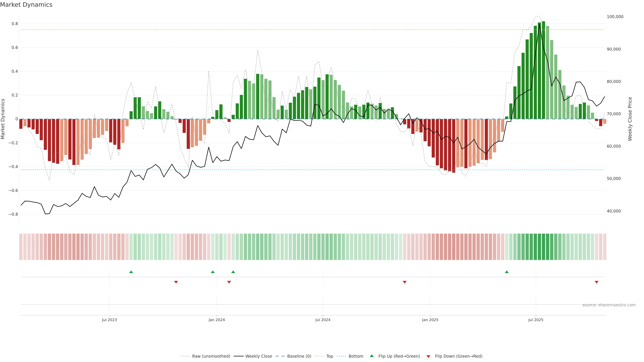Click the Market Dynamics chart title
The width and height of the screenshot is (644, 362).
[x=26, y=5]
